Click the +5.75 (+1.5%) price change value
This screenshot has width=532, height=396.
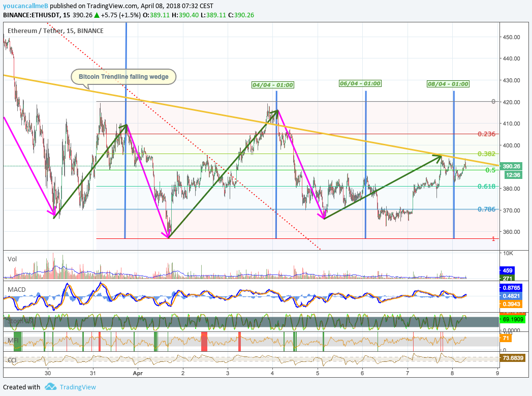(120, 15)
